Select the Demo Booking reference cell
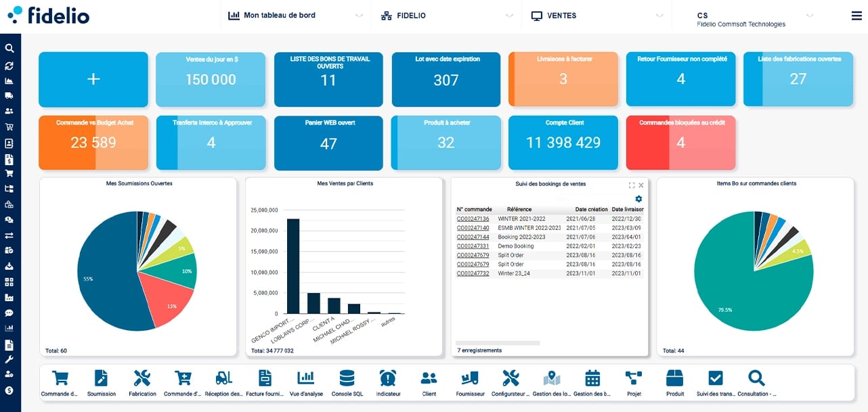Image resolution: width=868 pixels, height=412 pixels. point(516,246)
